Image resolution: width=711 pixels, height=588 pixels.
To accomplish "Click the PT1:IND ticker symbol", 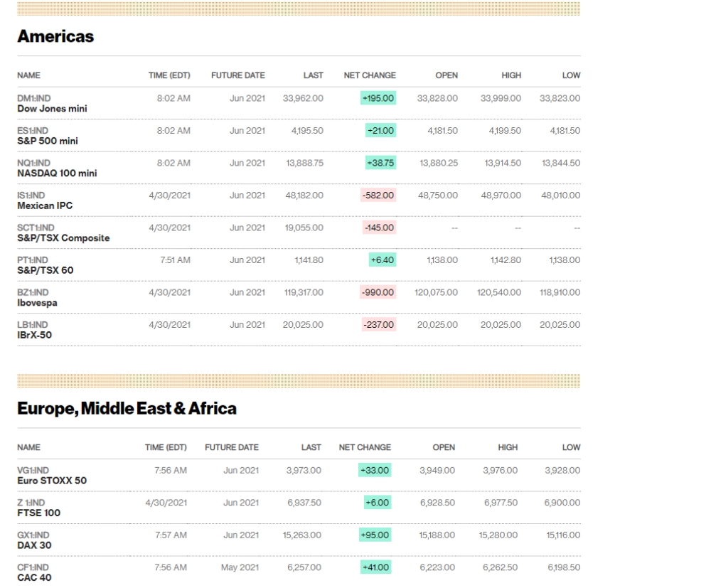I will click(33, 260).
